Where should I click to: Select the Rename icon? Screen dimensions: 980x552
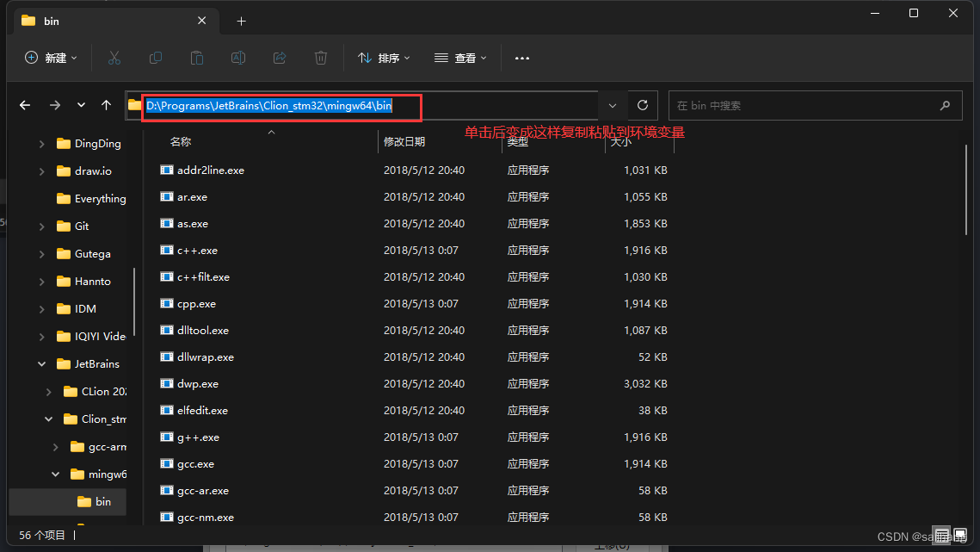(x=237, y=58)
